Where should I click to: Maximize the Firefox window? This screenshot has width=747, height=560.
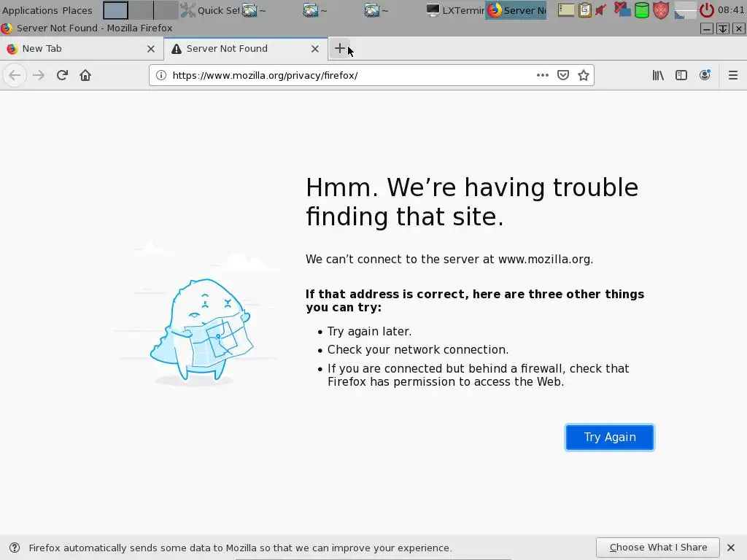[x=723, y=28]
